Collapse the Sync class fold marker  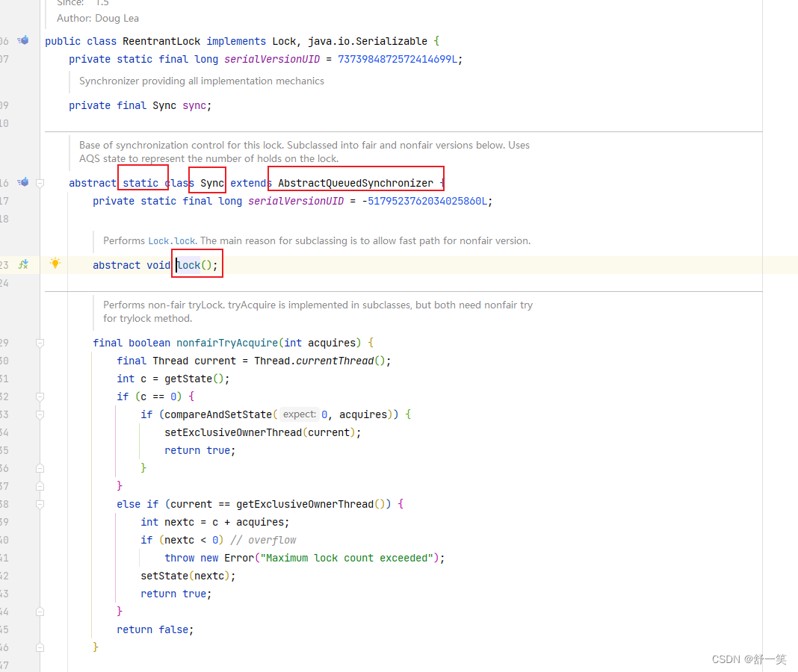point(40,183)
